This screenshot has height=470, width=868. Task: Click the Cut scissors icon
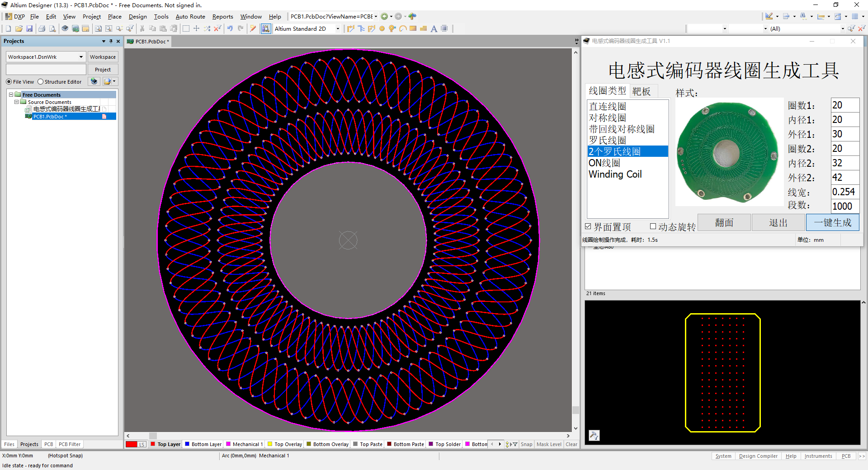pyautogui.click(x=142, y=28)
